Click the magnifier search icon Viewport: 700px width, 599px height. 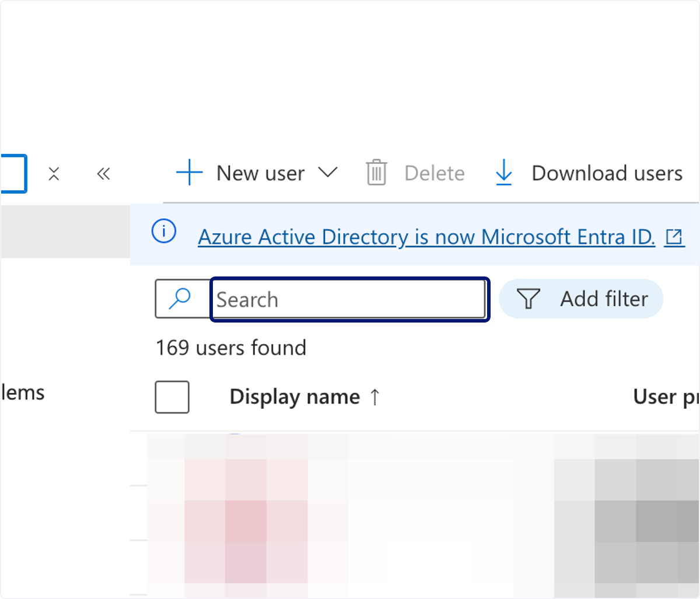180,298
